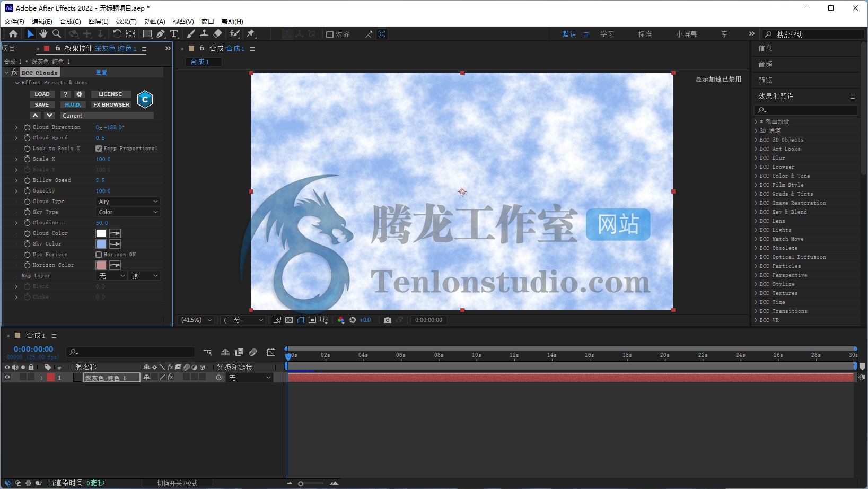Screen dimensions: 868x489
Task: Select the Zoom magnifier tool
Action: point(56,34)
